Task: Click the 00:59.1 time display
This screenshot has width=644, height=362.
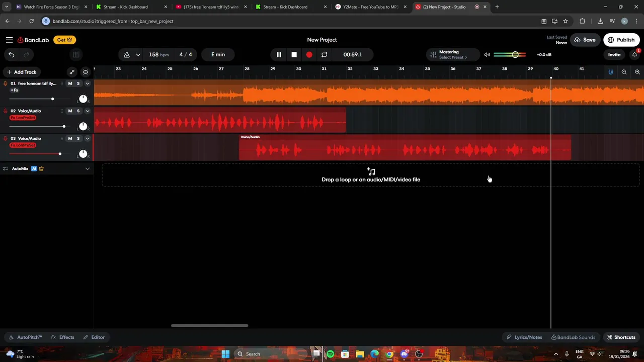Action: pyautogui.click(x=353, y=54)
